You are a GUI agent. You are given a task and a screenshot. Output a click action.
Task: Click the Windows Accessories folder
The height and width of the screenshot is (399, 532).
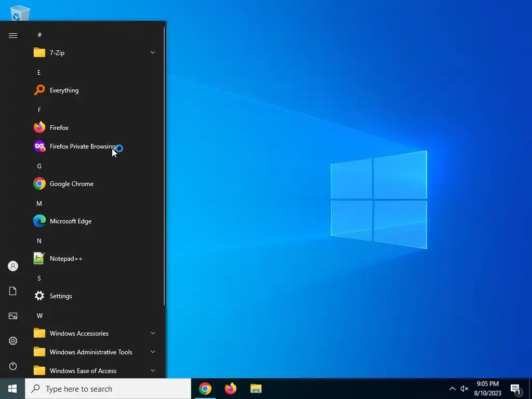pyautogui.click(x=95, y=333)
